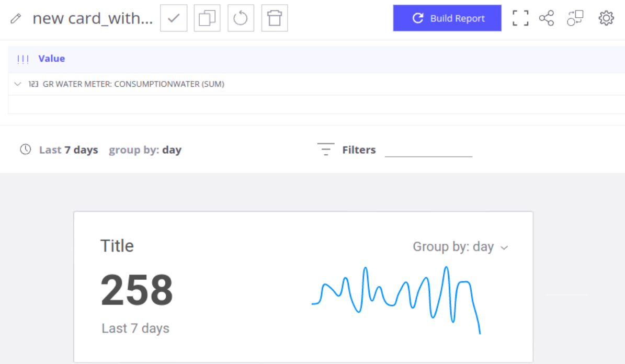Image resolution: width=625 pixels, height=364 pixels.
Task: Expand the GR WATER METER row chevron
Action: (x=18, y=84)
